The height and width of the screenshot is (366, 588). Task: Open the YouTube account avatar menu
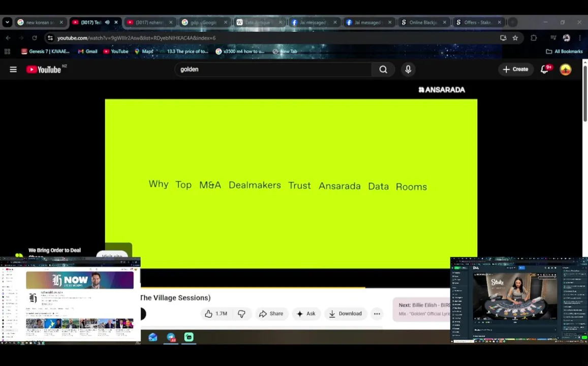point(566,69)
